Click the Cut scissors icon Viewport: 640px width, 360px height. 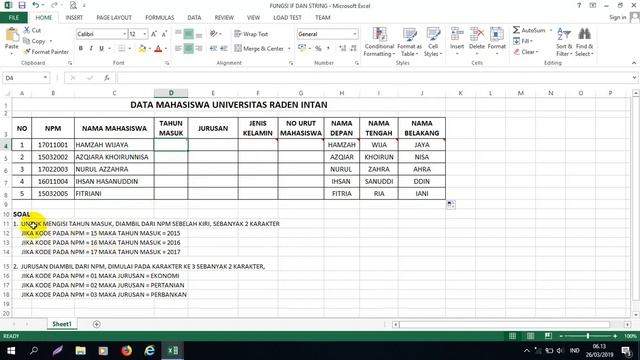pyautogui.click(x=27, y=30)
